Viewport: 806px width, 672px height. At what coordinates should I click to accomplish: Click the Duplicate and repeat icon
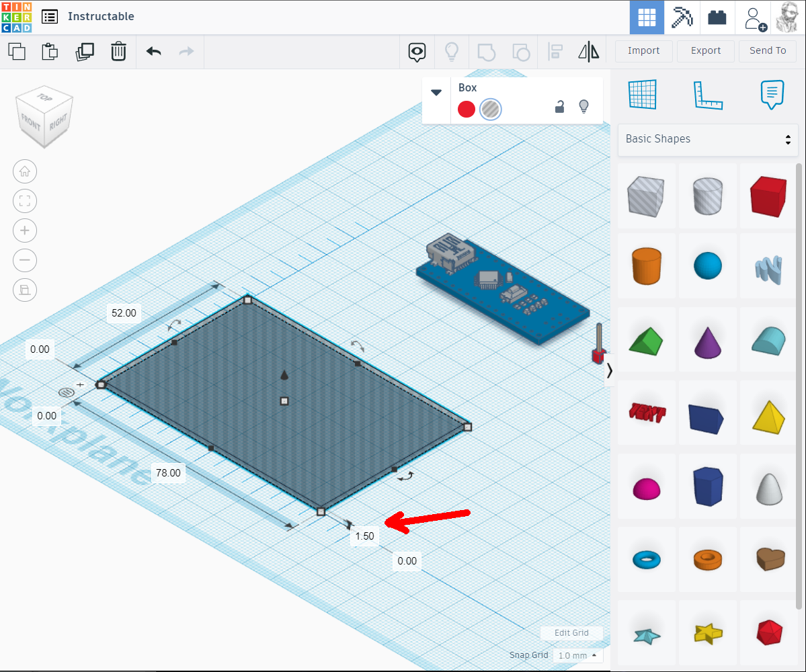(x=85, y=51)
